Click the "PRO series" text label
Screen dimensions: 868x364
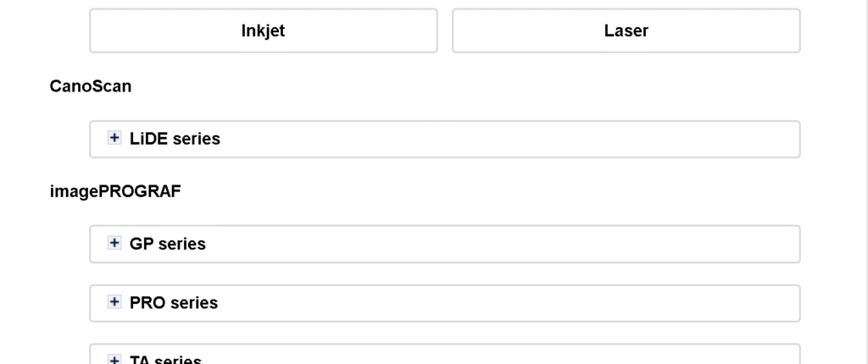[x=174, y=303]
